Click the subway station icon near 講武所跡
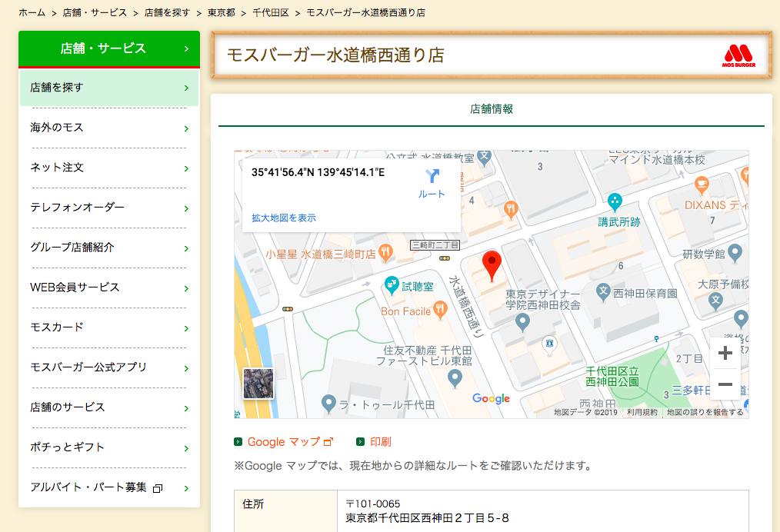The image size is (780, 532). coord(615,203)
